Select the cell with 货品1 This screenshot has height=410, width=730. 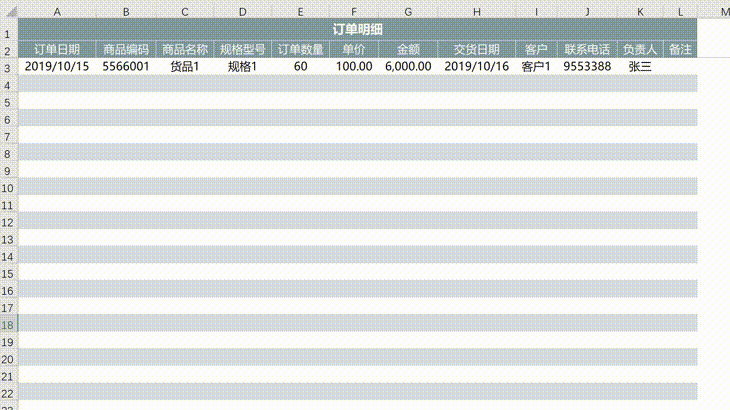(x=185, y=67)
